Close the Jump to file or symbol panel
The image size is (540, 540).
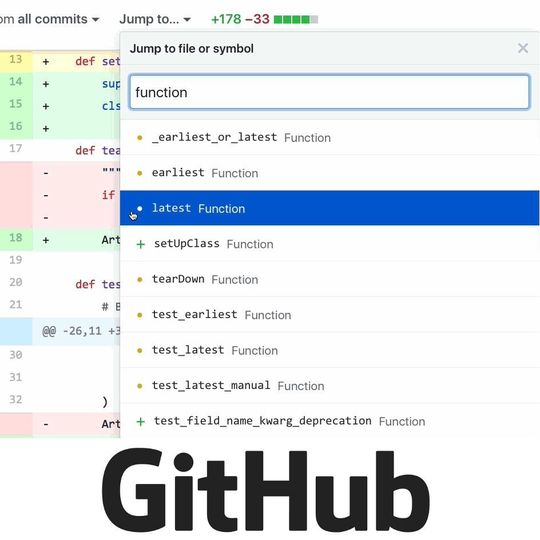[x=523, y=48]
